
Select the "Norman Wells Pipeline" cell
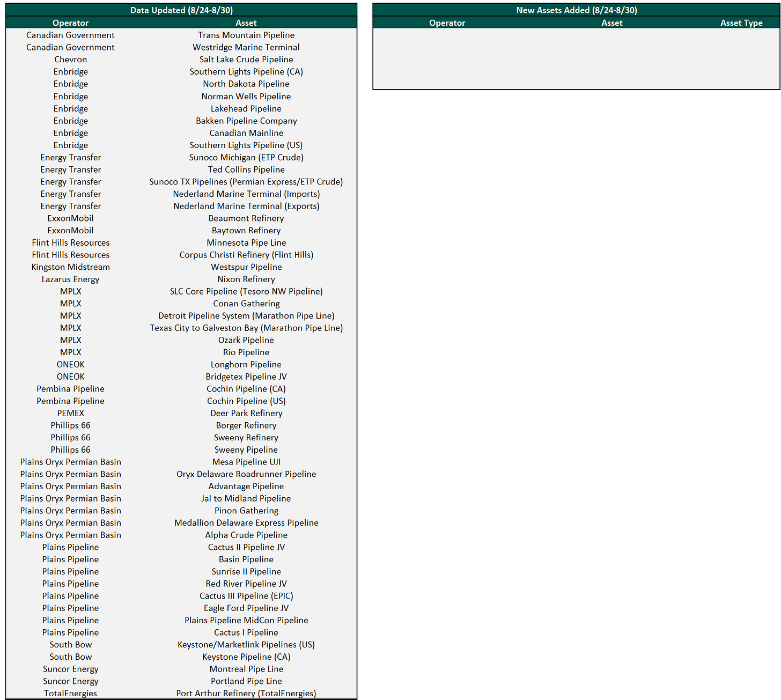pyautogui.click(x=246, y=97)
